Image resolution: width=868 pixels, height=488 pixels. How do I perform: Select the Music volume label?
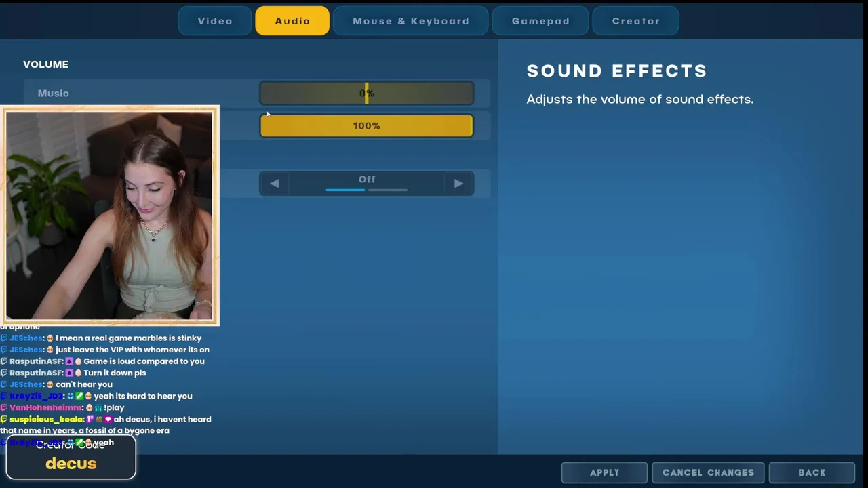(x=53, y=94)
